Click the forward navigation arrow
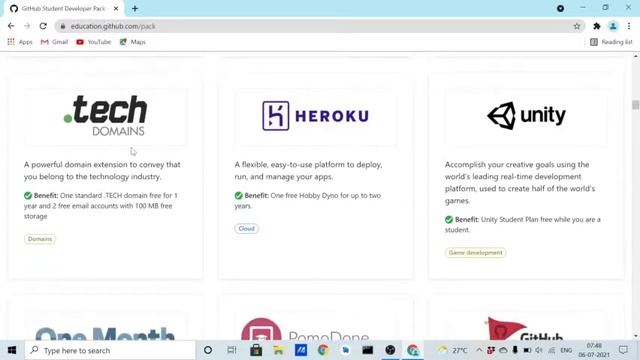 coord(27,26)
